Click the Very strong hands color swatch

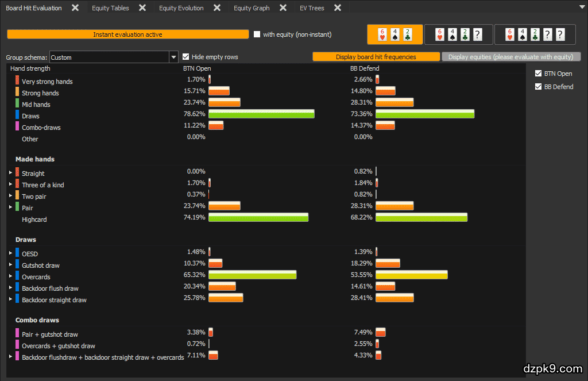(17, 81)
